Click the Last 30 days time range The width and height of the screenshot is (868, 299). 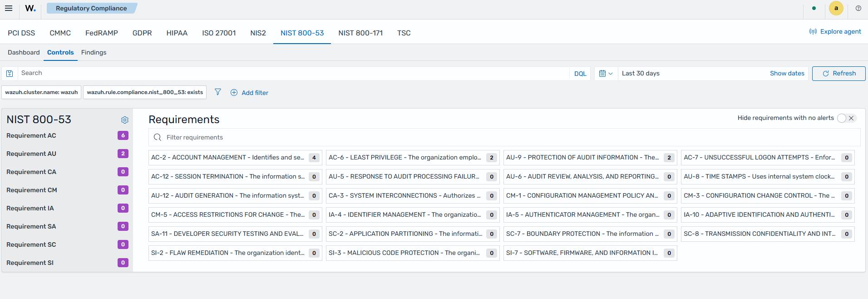[641, 73]
